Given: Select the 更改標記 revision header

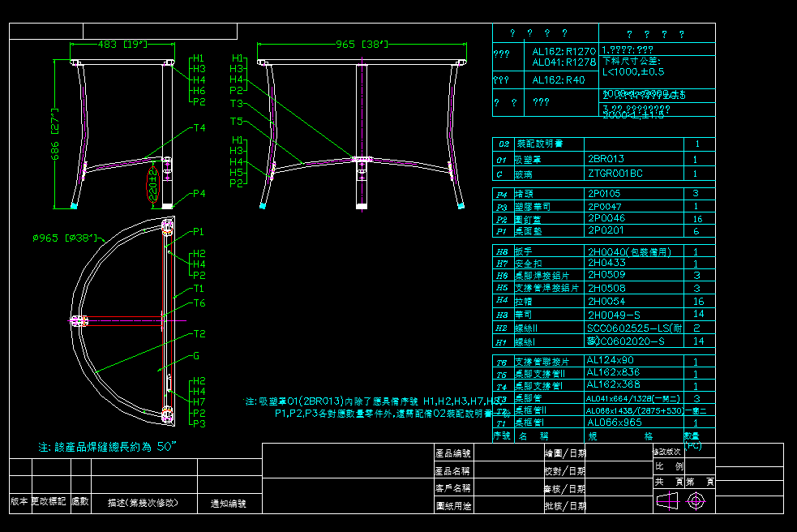Looking at the screenshot, I should (49, 501).
